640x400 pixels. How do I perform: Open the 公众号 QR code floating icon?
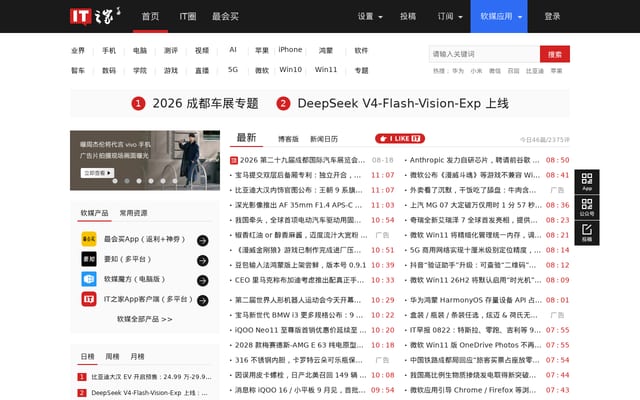click(587, 207)
